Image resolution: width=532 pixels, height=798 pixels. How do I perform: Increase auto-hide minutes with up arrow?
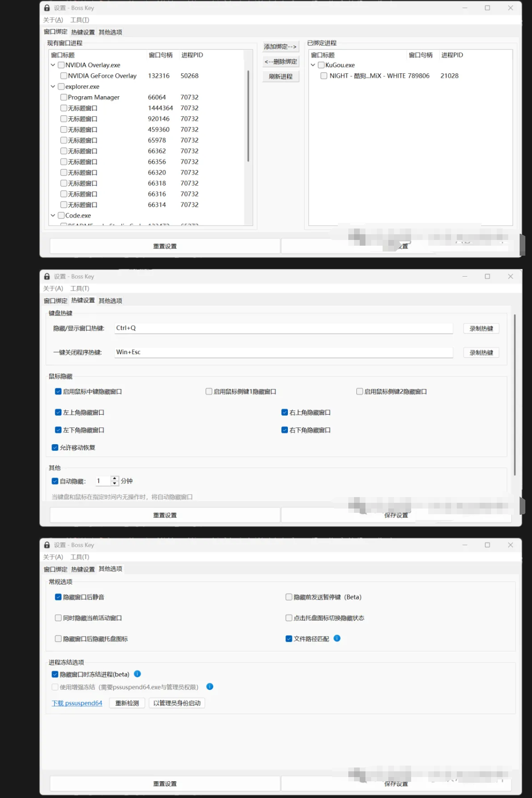pyautogui.click(x=114, y=479)
